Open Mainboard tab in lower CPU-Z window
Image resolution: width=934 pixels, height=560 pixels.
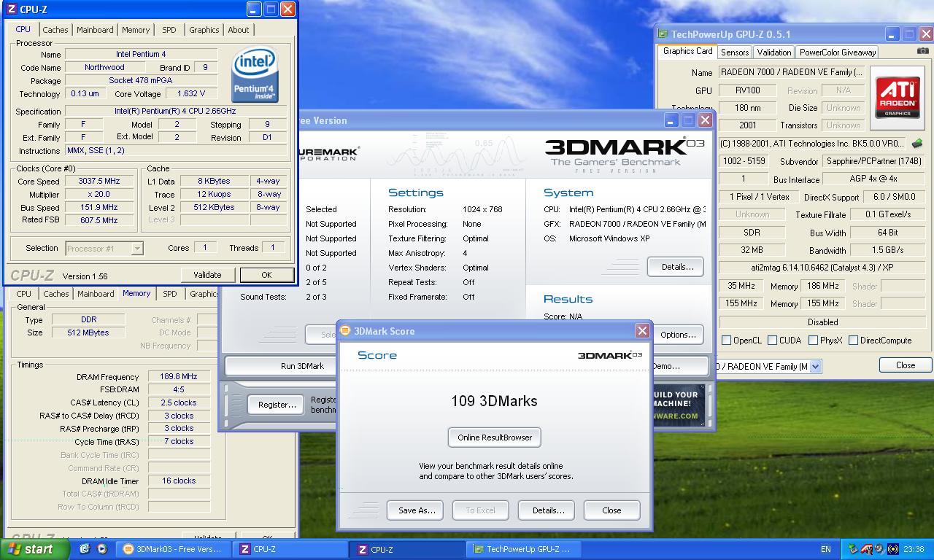tap(96, 294)
